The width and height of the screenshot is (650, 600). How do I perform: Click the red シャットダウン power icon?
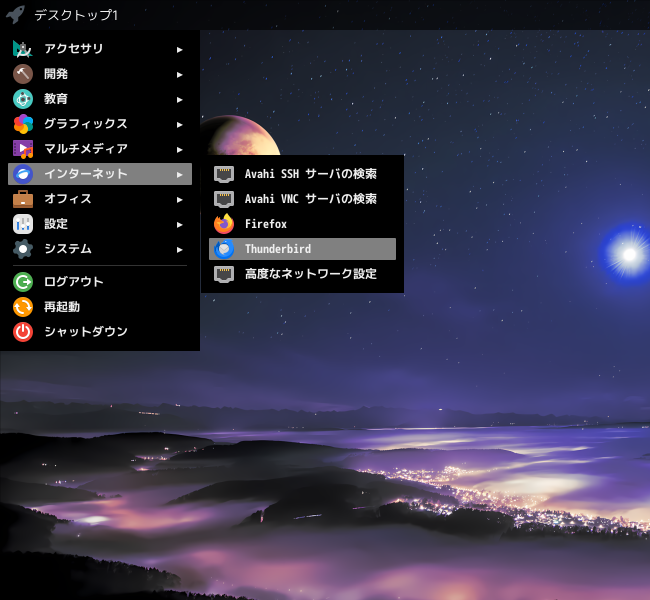[23, 332]
